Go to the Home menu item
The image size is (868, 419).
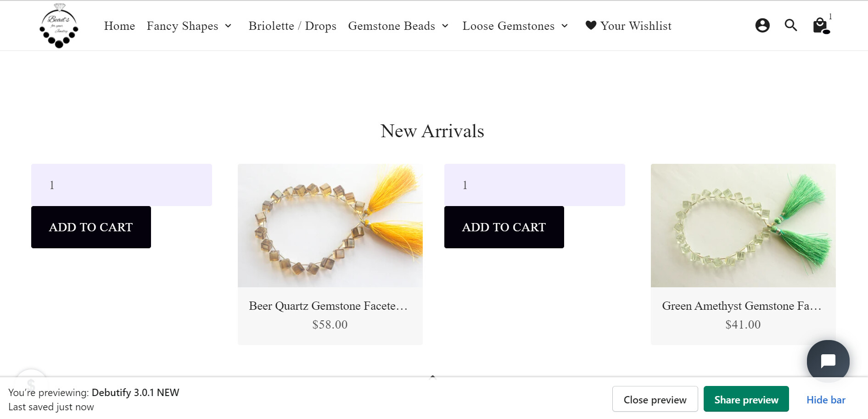click(x=119, y=26)
